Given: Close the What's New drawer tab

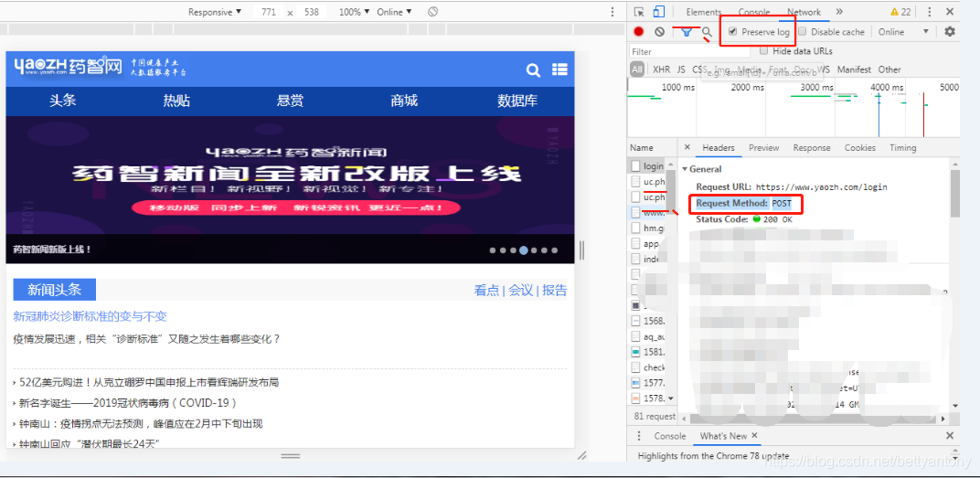Looking at the screenshot, I should (x=754, y=436).
